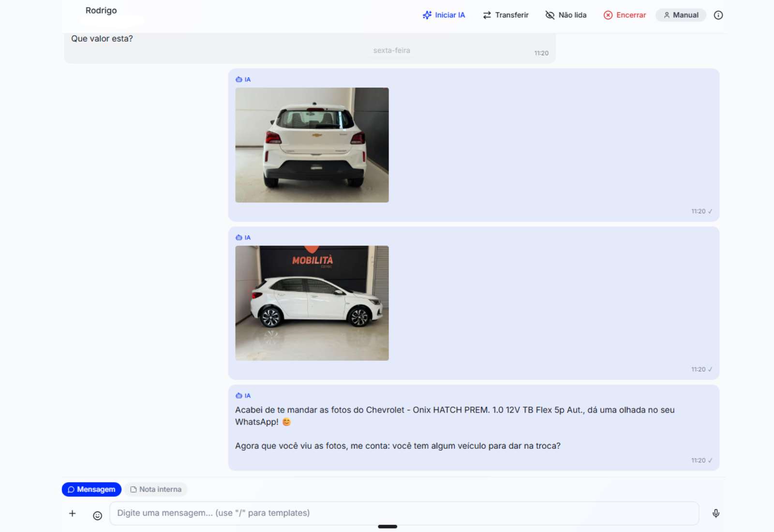Mark conversation as Não lida
This screenshot has height=532, width=774.
[x=566, y=15]
